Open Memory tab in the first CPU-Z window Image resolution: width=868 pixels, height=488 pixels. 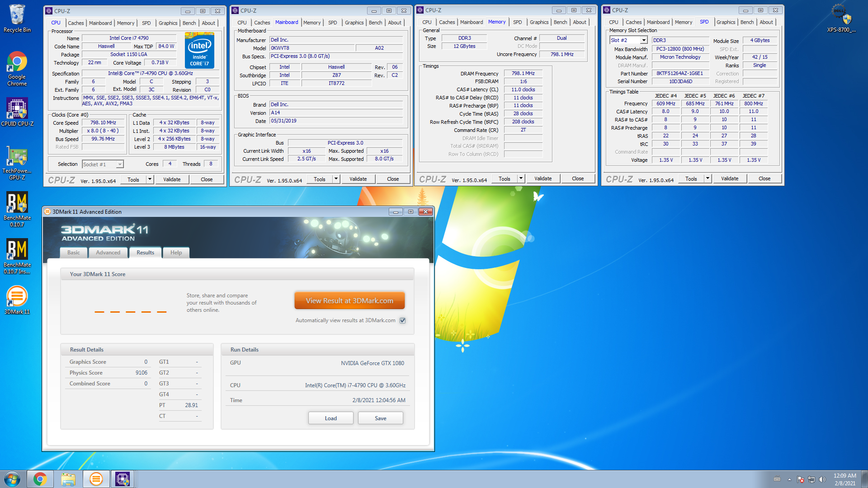[126, 23]
